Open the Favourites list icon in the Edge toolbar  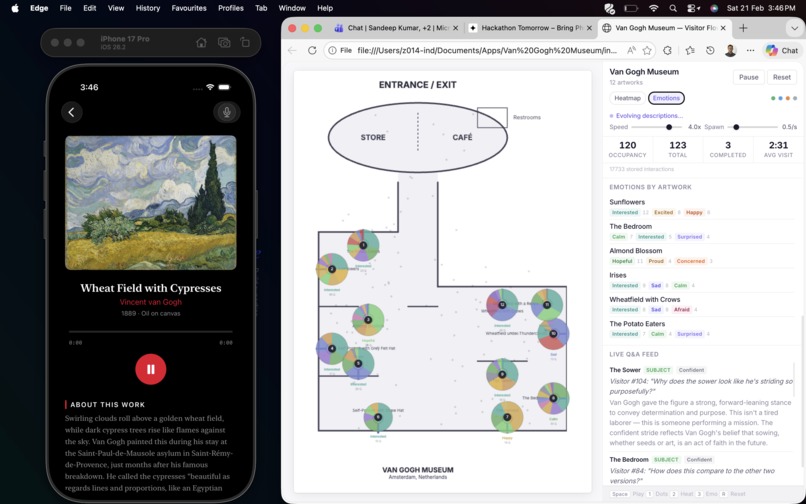(x=690, y=50)
